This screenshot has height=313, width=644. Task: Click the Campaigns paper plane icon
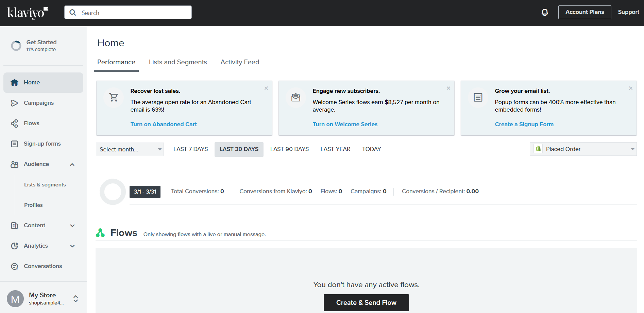point(14,103)
